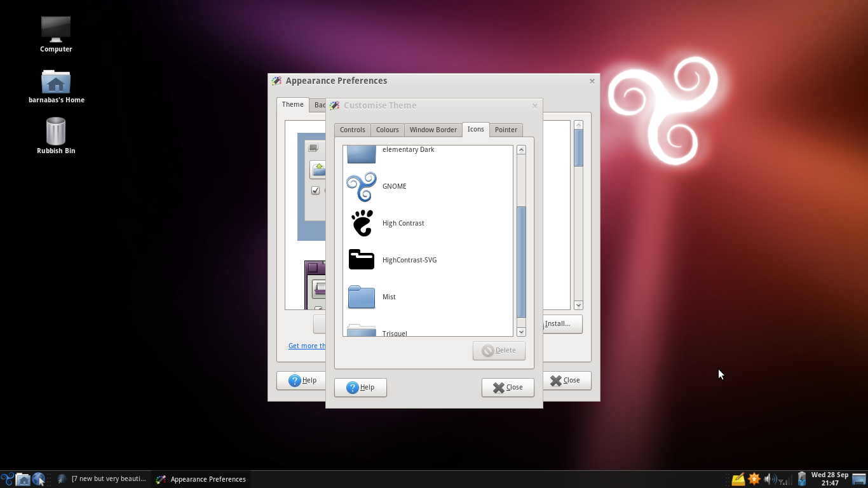Open the battery status indicator

802,479
